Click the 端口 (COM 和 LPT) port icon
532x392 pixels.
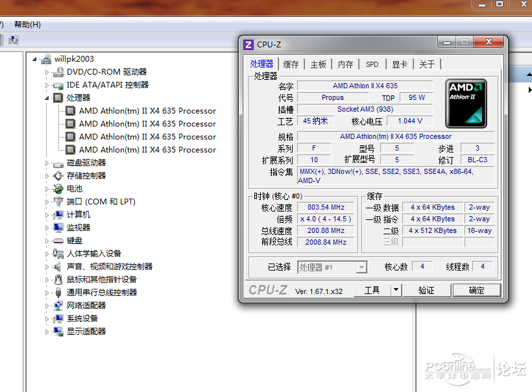(58, 202)
